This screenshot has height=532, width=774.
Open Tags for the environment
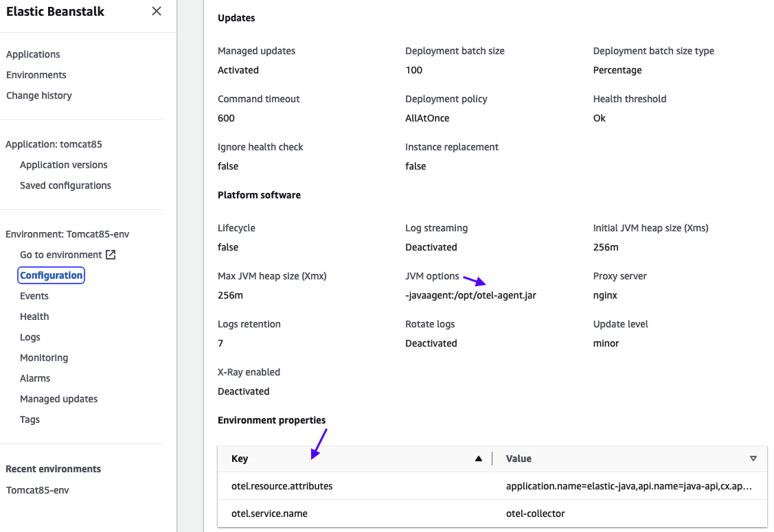[x=30, y=419]
